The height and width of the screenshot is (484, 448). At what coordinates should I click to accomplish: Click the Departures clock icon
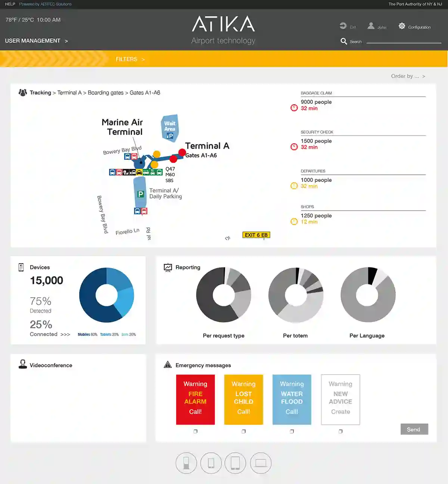(294, 186)
